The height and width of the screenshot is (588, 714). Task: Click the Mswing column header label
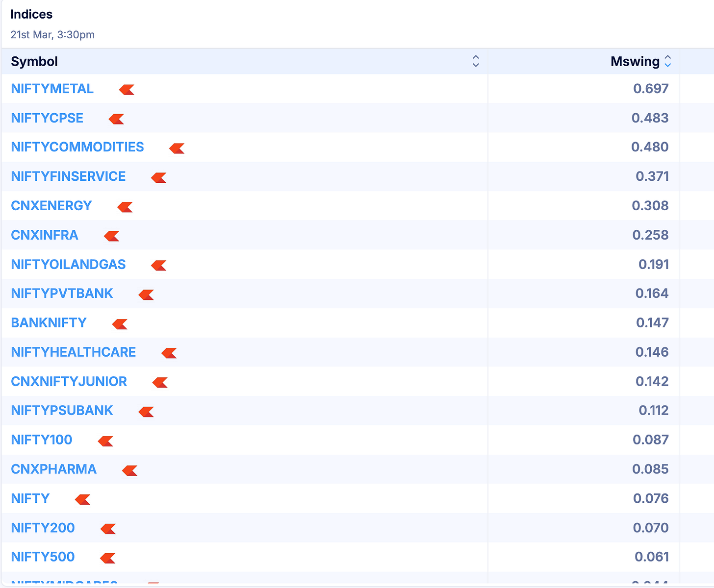click(x=635, y=61)
